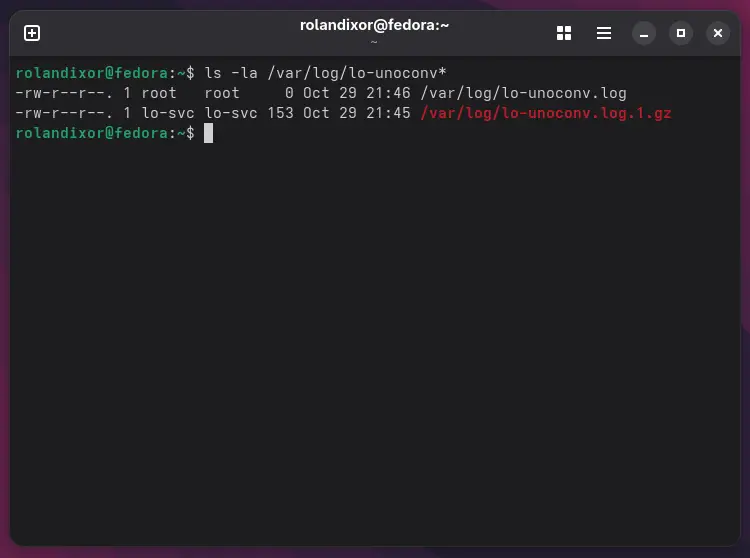This screenshot has width=750, height=558.
Task: Click the /var/log/lo-unoconv.log file path
Action: (523, 93)
